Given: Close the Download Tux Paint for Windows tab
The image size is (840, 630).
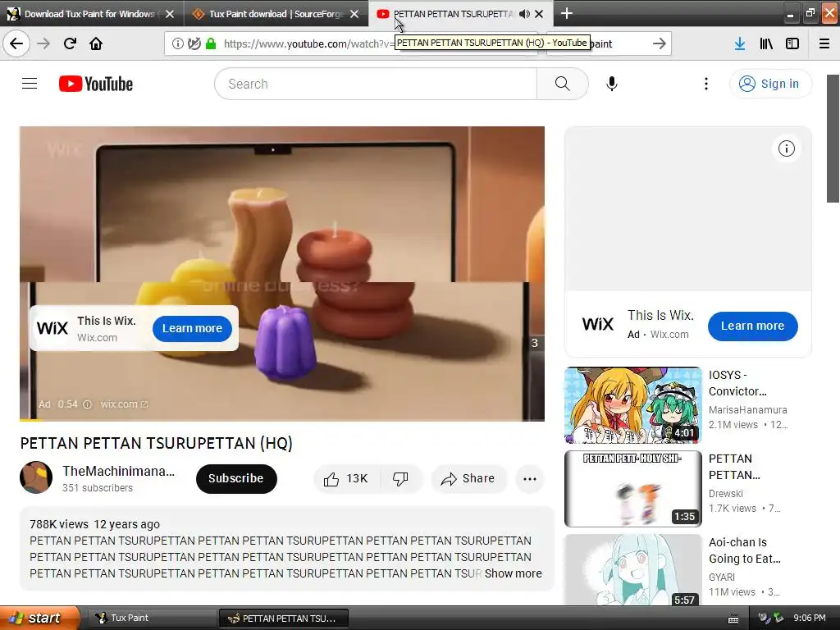Looking at the screenshot, I should tap(170, 14).
